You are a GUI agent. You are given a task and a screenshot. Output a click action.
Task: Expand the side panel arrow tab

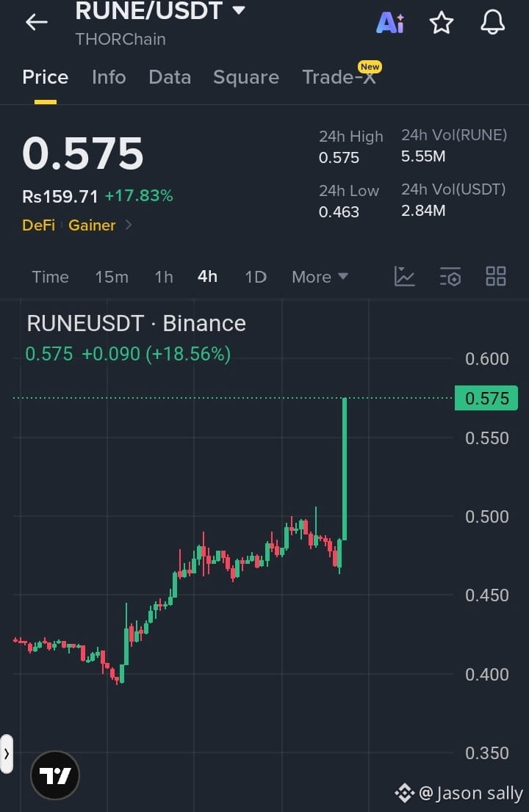tap(6, 754)
